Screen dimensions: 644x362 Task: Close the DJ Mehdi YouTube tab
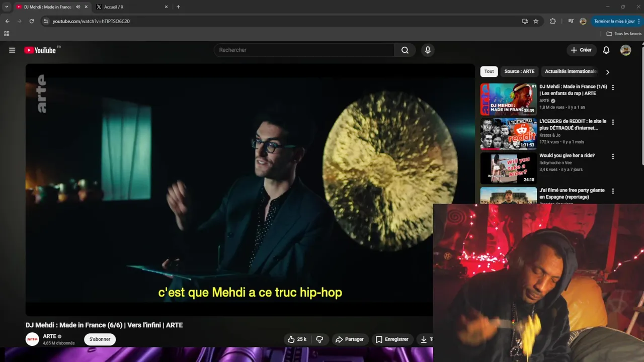pyautogui.click(x=86, y=7)
